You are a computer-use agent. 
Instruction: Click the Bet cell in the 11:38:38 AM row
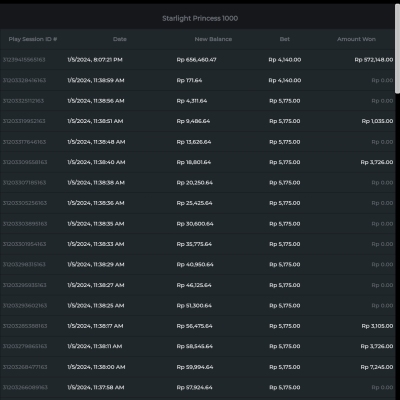(x=285, y=183)
